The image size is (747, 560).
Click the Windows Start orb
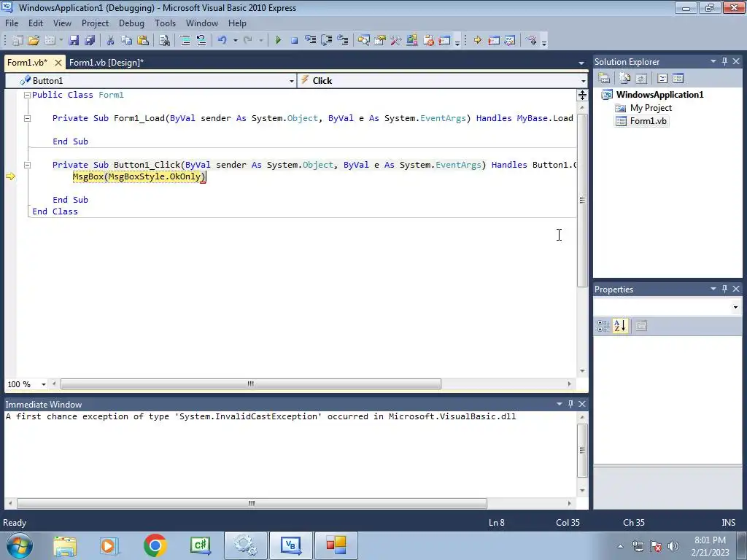click(20, 545)
